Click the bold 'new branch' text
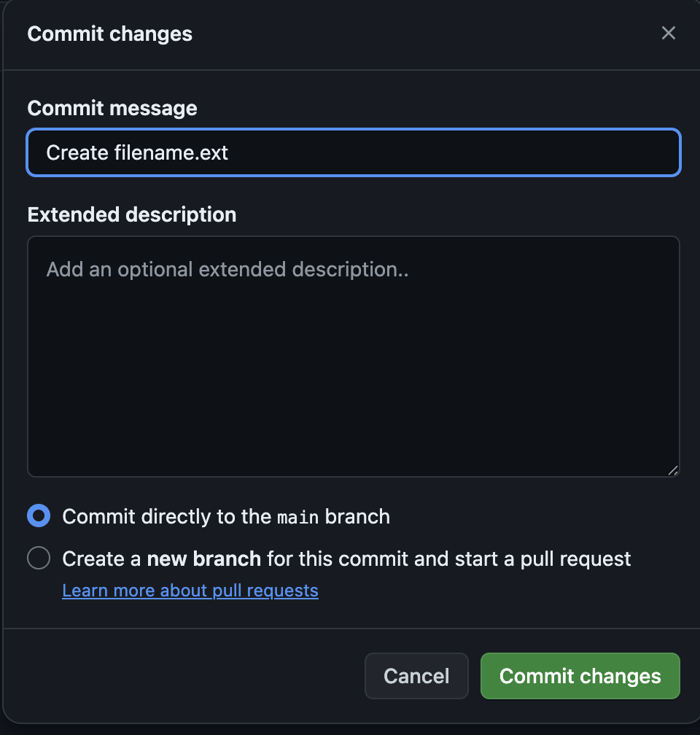This screenshot has height=735, width=700. (x=204, y=559)
